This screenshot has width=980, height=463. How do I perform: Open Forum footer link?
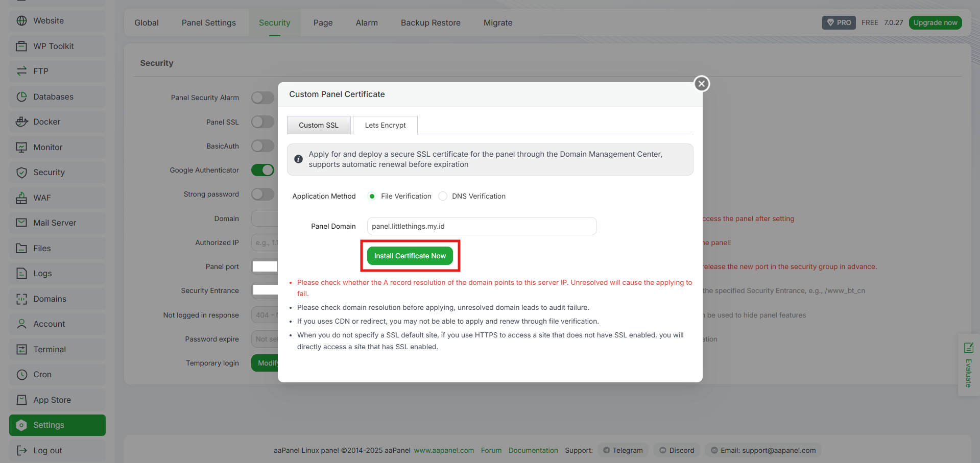click(491, 450)
